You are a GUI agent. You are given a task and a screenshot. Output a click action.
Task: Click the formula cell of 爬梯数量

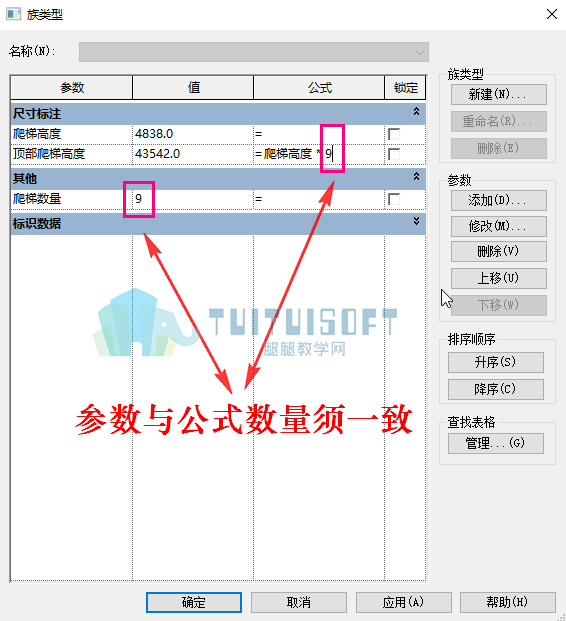(x=319, y=199)
